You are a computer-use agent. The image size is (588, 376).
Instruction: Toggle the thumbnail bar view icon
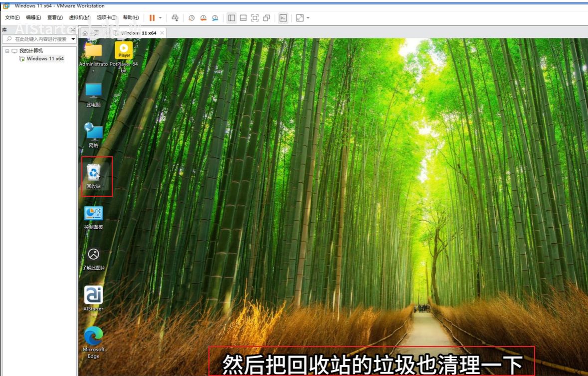[x=243, y=18]
